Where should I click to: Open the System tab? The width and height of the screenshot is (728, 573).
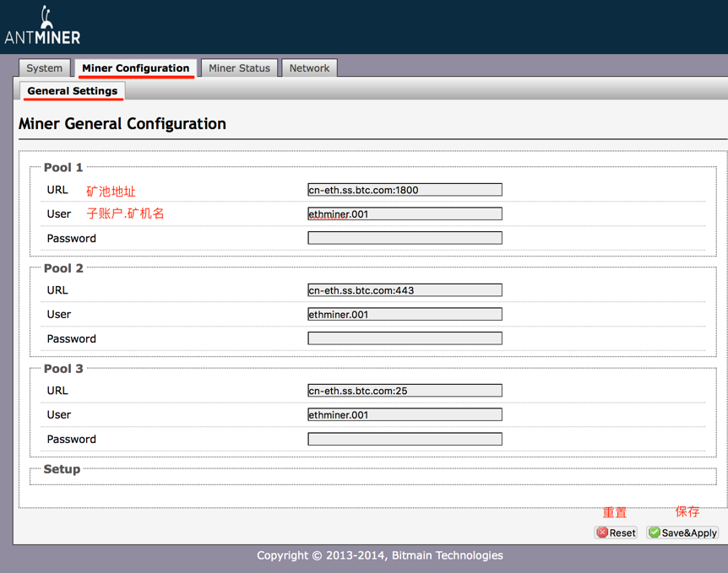tap(45, 68)
